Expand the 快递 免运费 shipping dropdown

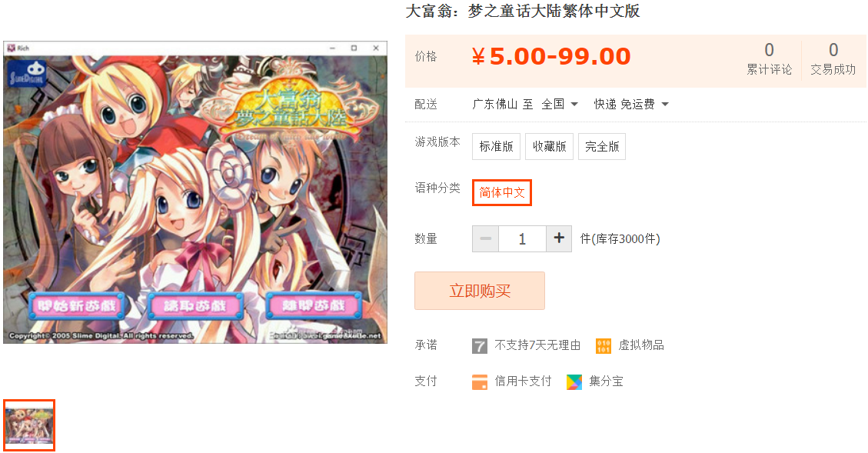pyautogui.click(x=631, y=104)
